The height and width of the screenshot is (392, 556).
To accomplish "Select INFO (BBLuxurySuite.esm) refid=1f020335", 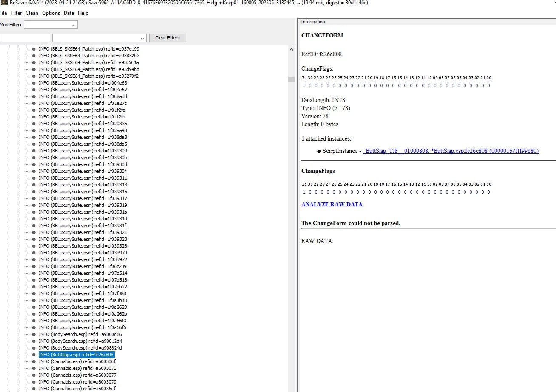I will [83, 124].
